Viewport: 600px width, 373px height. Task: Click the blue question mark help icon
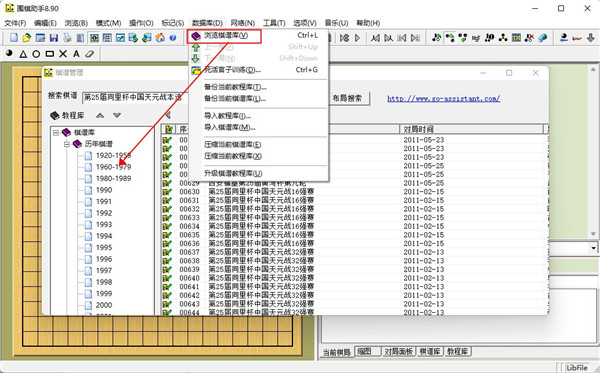point(173,37)
